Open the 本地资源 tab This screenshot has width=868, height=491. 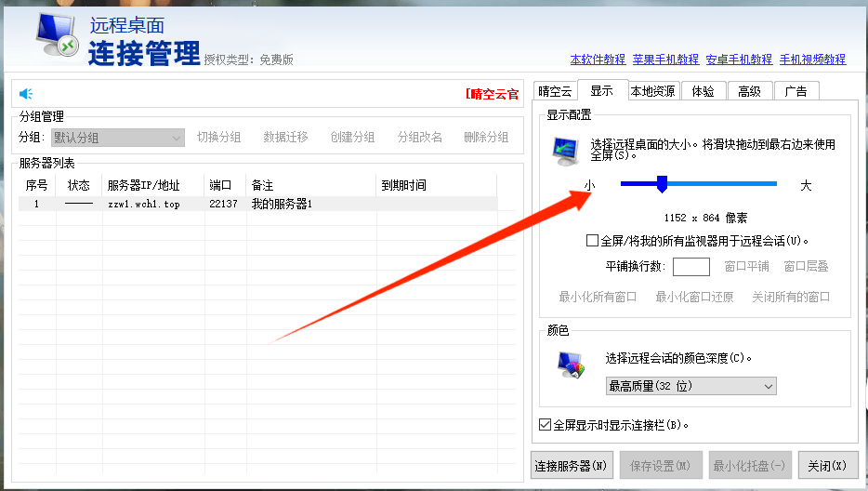click(x=652, y=91)
